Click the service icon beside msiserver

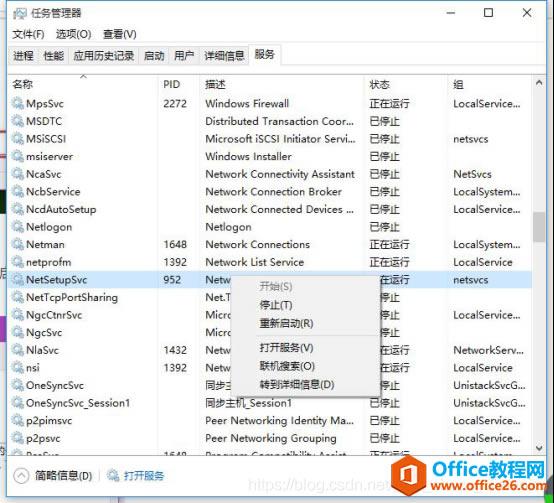tap(17, 156)
